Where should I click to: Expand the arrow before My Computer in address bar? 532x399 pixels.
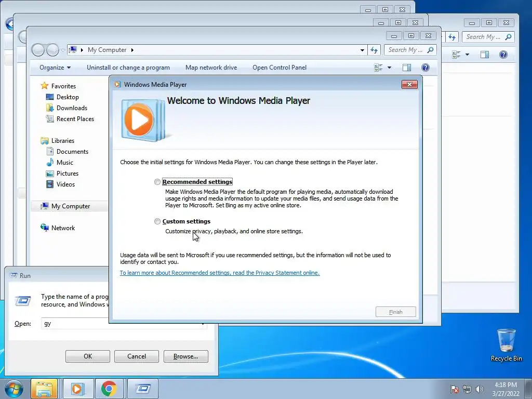coord(82,50)
